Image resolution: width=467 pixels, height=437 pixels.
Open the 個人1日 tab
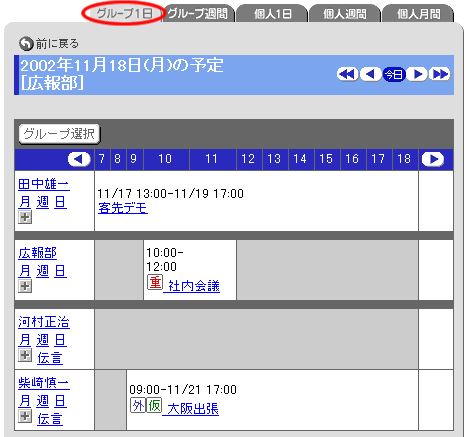(x=273, y=14)
